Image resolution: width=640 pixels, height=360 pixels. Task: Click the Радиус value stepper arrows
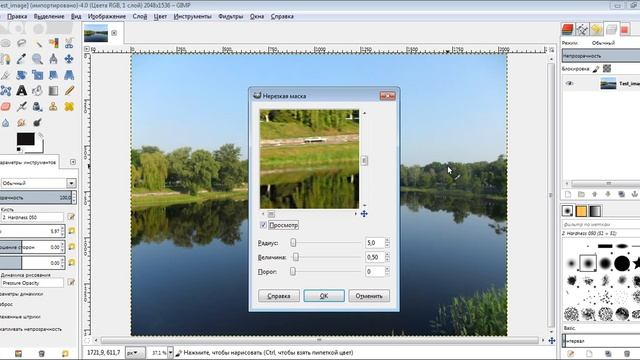(387, 243)
